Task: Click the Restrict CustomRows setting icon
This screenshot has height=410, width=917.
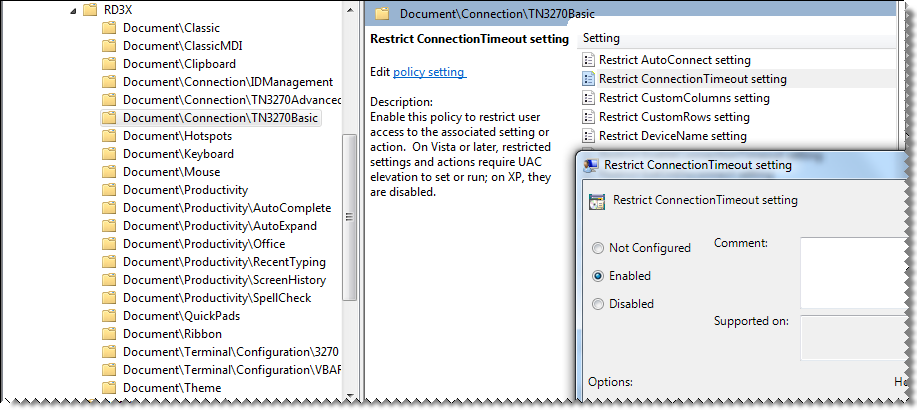Action: (x=588, y=117)
